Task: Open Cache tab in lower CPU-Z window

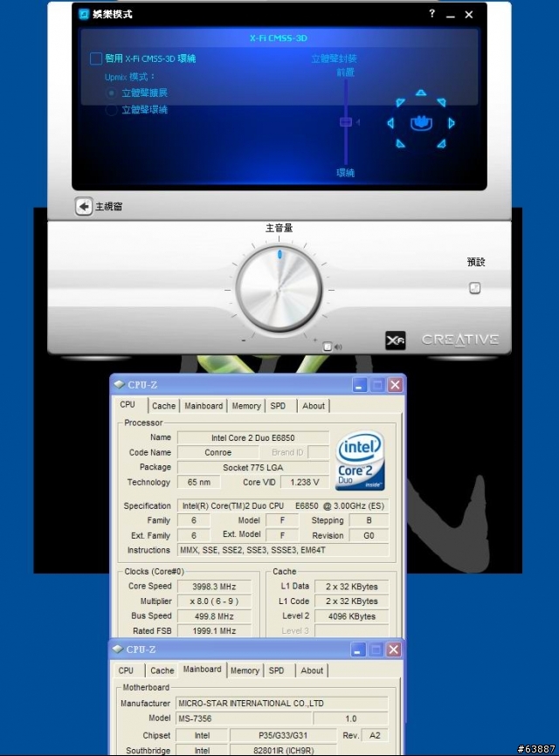Action: (x=162, y=670)
